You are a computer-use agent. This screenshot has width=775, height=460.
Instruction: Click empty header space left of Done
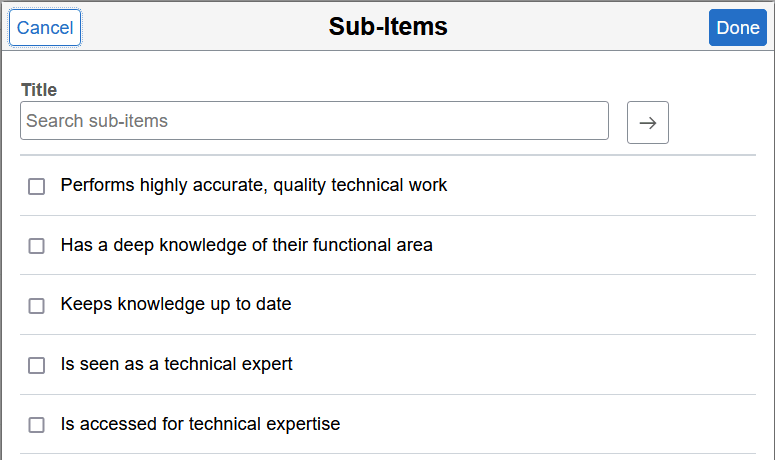(600, 28)
